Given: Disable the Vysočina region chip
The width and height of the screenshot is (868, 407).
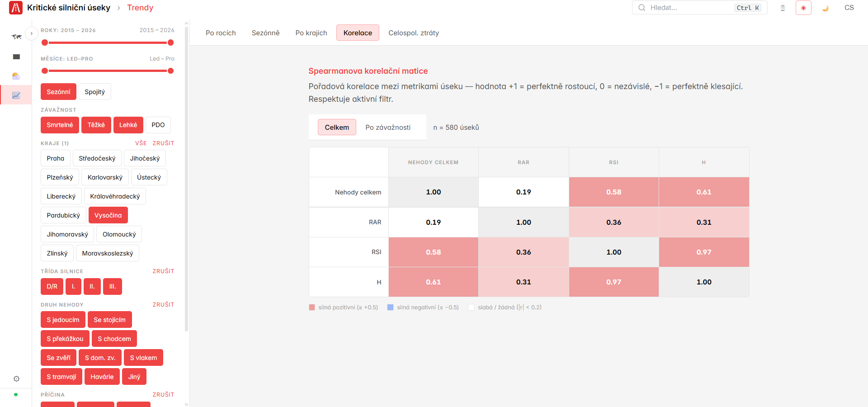Looking at the screenshot, I should tap(108, 215).
